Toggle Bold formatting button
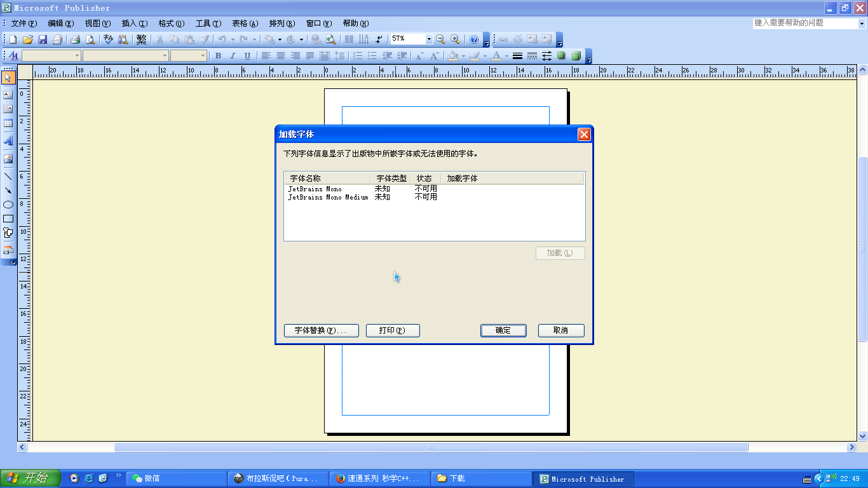 point(218,56)
